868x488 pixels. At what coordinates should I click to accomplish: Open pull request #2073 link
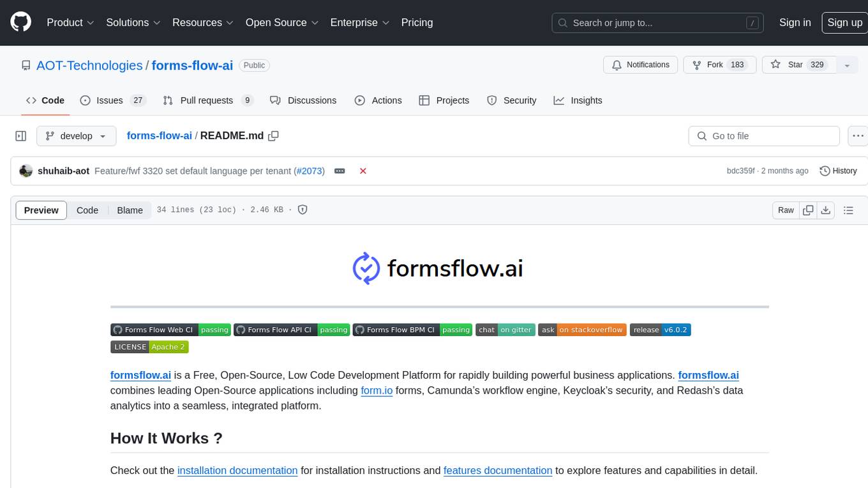click(x=310, y=171)
